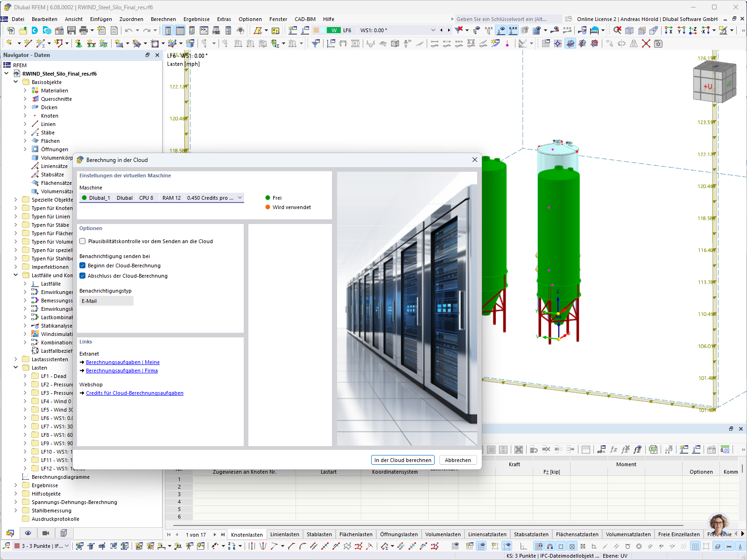Click the red X delete icon in the toolbar
The image size is (747, 560).
point(646,43)
